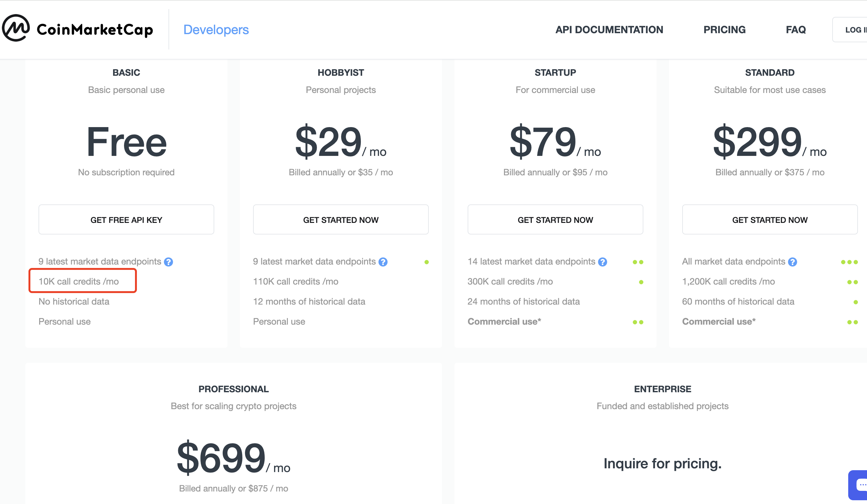Click help icon beside Hobbyist plan endpoints

[383, 262]
